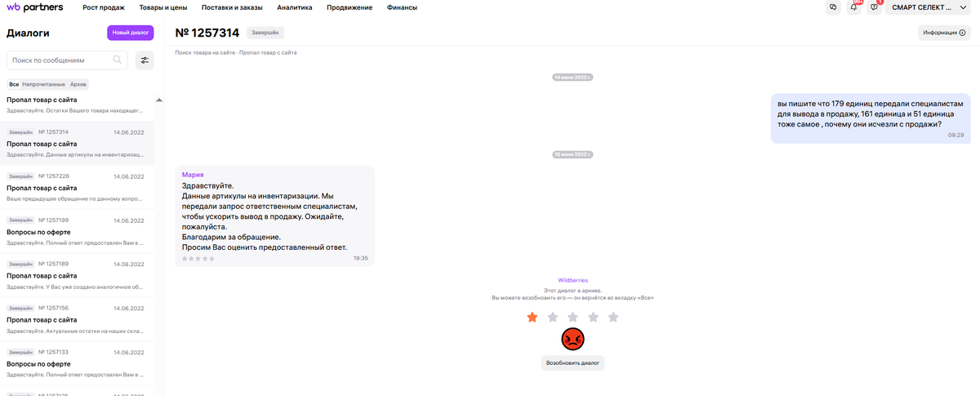Select dialog № 1257199 Вопросы по оферте
Screen dimensions: 980x396
(x=77, y=231)
